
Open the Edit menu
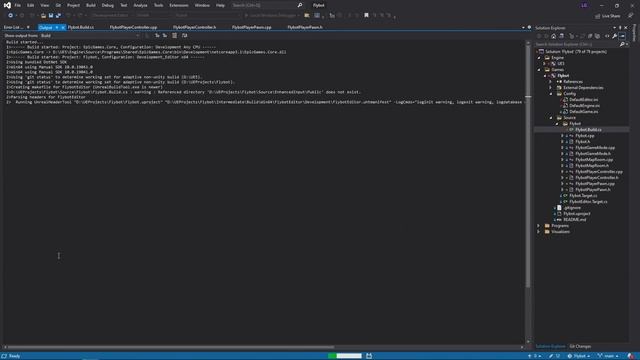point(31,5)
